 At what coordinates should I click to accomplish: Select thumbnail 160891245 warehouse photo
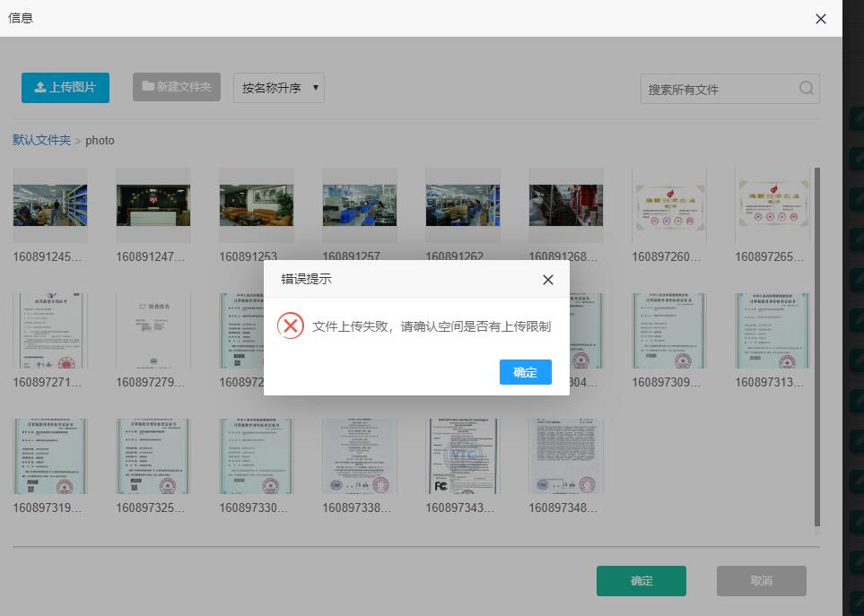click(50, 205)
